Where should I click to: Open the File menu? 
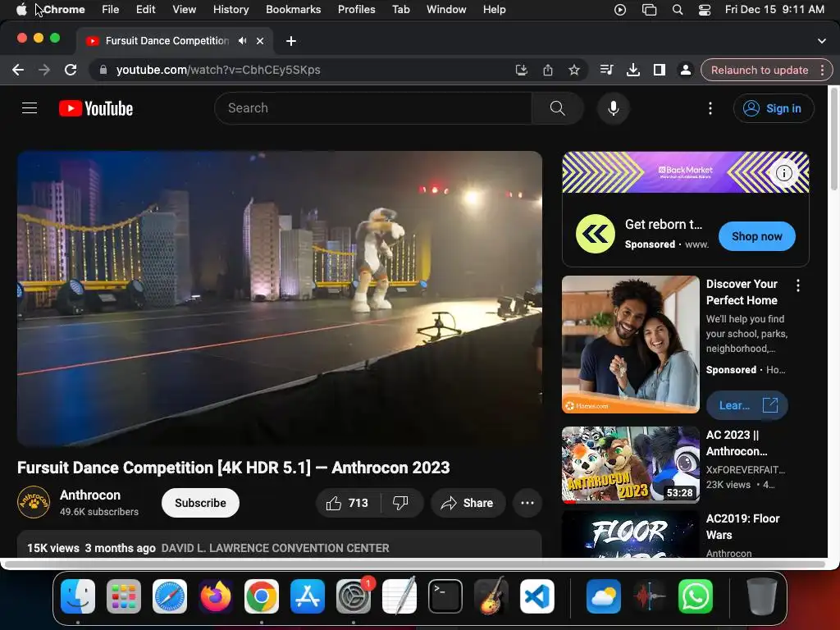tap(111, 10)
